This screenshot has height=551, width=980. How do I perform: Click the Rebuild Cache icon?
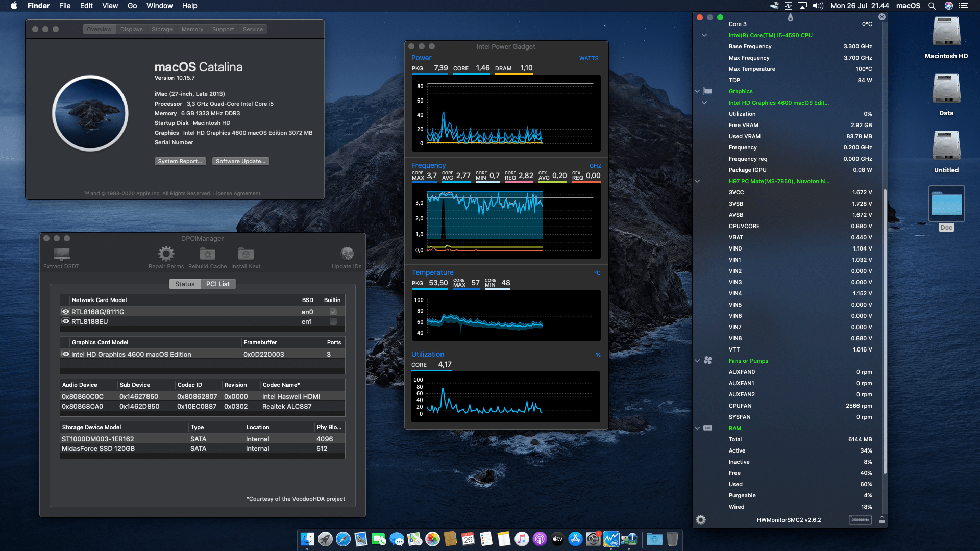click(207, 254)
